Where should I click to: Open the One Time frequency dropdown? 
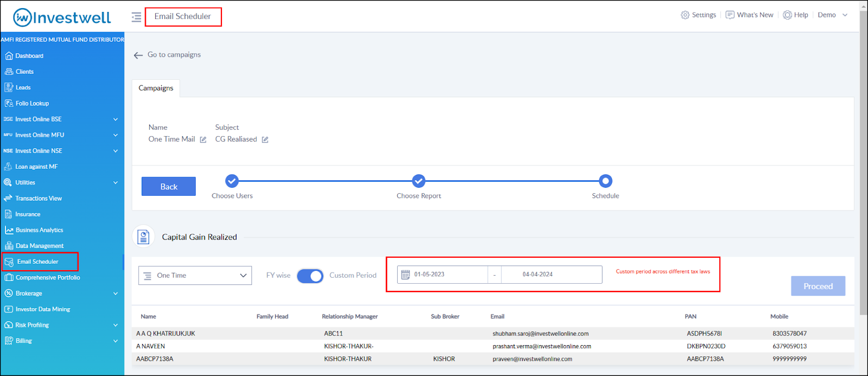click(195, 276)
